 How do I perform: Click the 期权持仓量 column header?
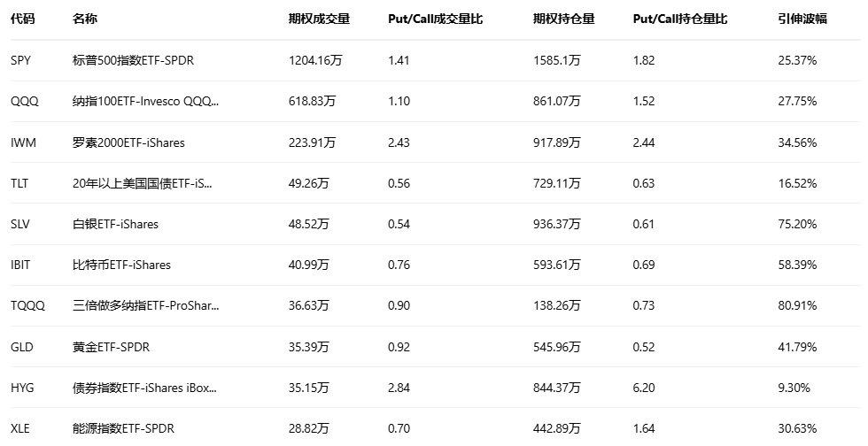pos(564,19)
